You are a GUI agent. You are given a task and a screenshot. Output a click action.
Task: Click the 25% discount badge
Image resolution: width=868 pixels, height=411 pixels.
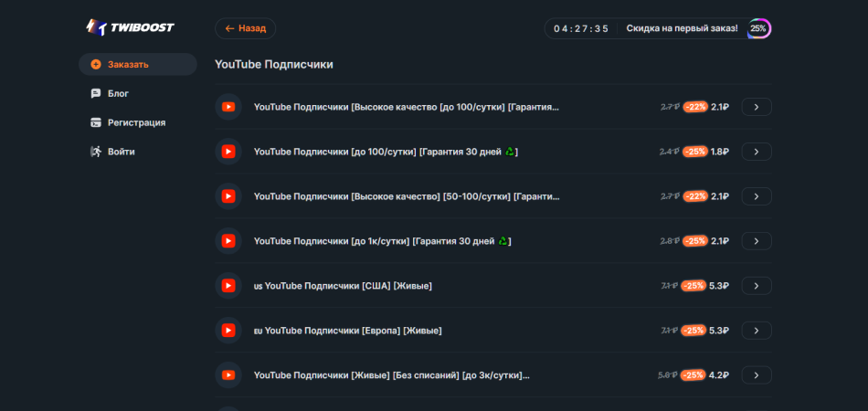pyautogui.click(x=757, y=28)
